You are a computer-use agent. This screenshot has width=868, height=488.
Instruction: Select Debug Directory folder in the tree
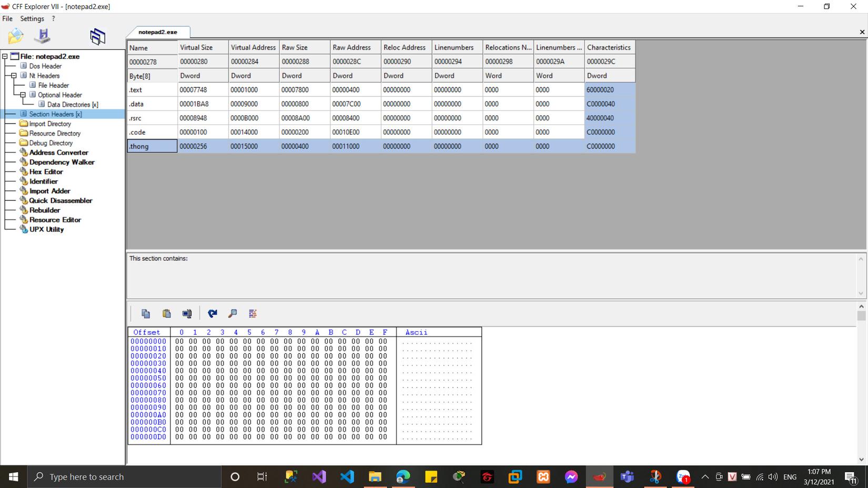click(x=51, y=143)
